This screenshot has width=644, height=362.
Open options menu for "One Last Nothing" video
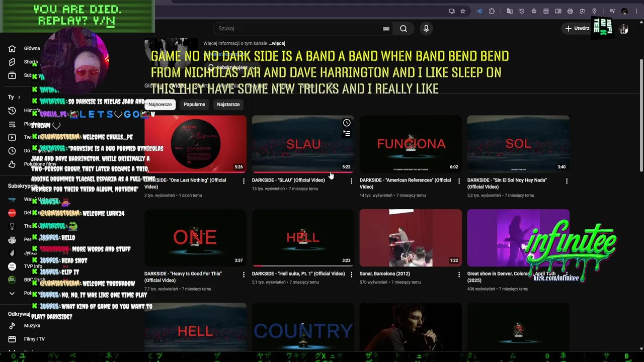point(244,181)
